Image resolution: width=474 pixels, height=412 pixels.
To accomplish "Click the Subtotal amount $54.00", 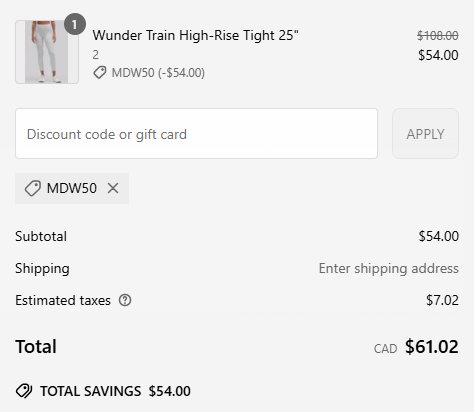I will pyautogui.click(x=439, y=236).
